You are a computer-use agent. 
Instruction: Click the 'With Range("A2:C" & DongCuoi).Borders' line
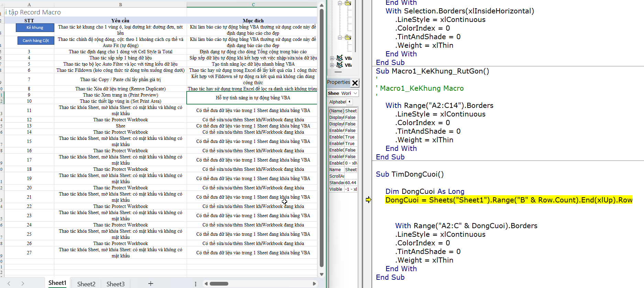tap(466, 226)
